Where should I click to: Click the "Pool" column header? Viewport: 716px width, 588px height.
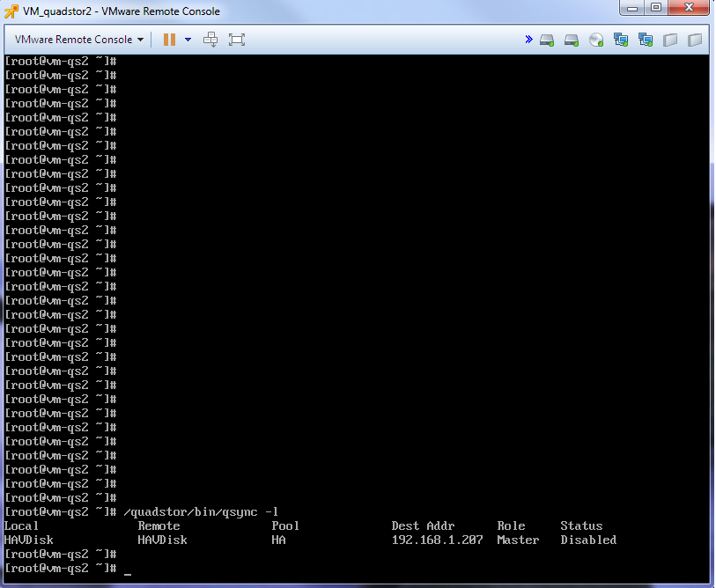point(285,526)
